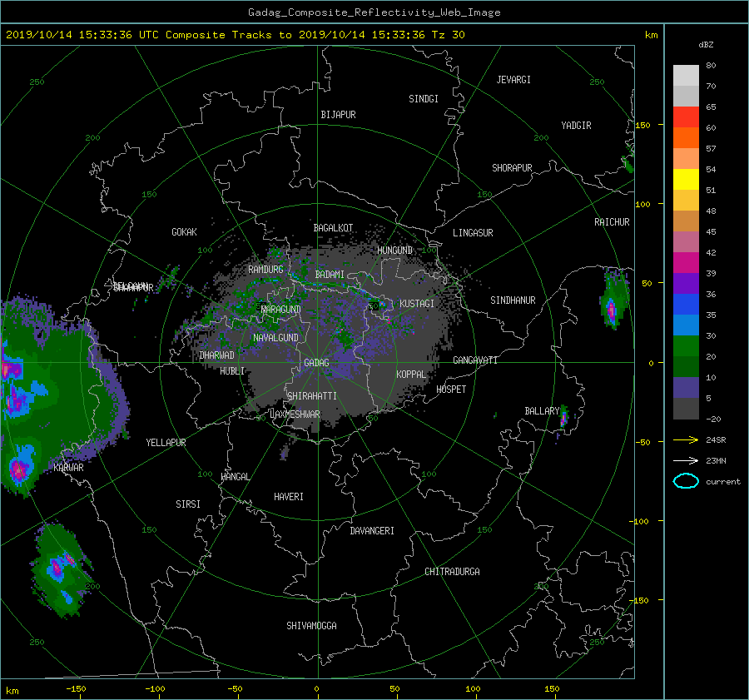The width and height of the screenshot is (749, 700).
Task: Click the blue 36 dBZ legend swatch
Action: (686, 304)
